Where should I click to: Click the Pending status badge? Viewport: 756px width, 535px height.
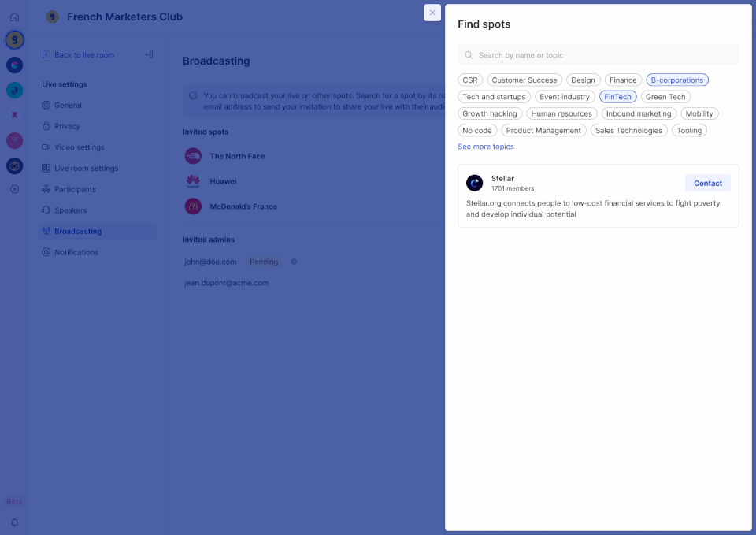coord(264,262)
